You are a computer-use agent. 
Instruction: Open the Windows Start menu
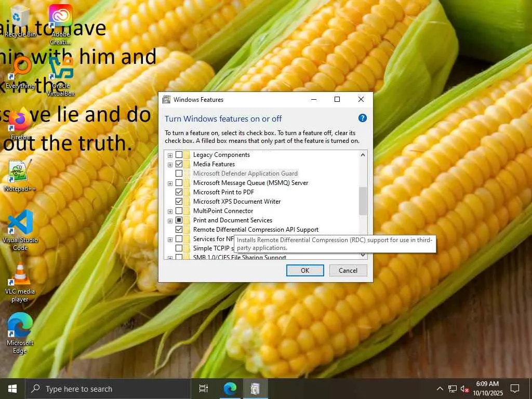coord(12,389)
